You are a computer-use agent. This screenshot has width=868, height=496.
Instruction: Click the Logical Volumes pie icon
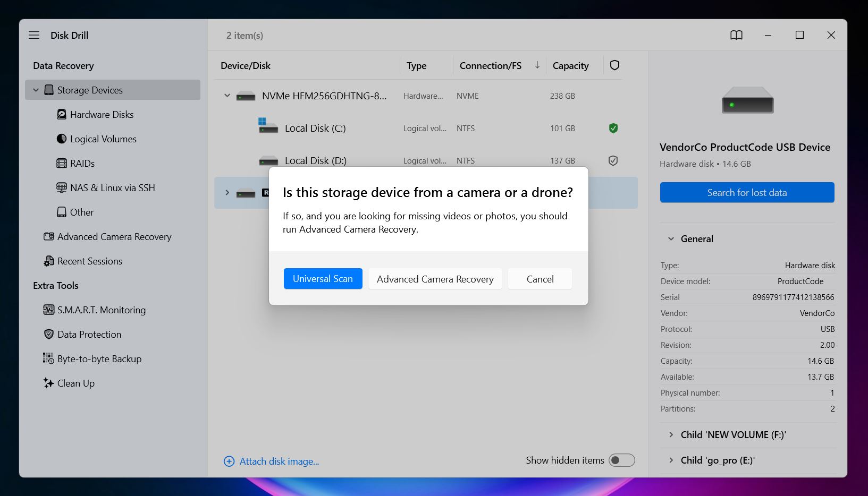coord(62,139)
